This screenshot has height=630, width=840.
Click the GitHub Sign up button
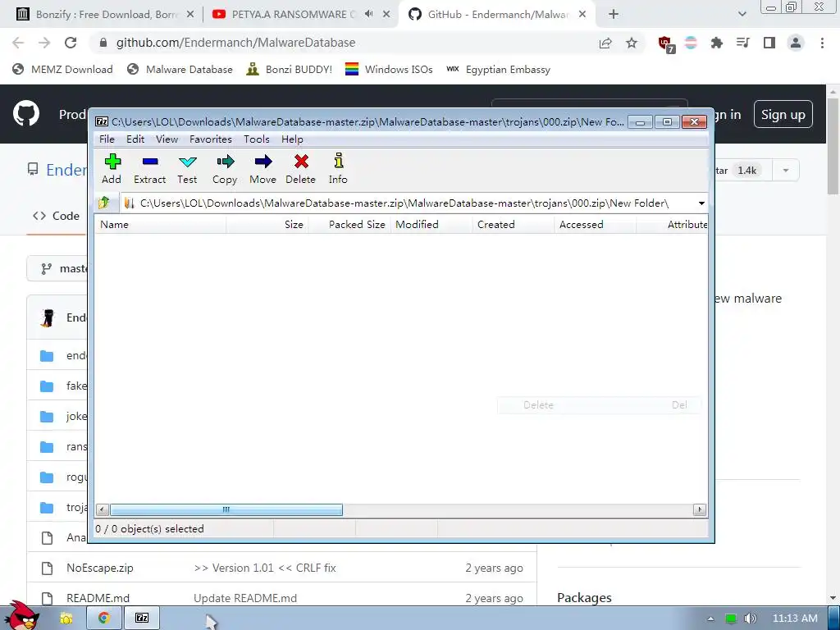(783, 114)
